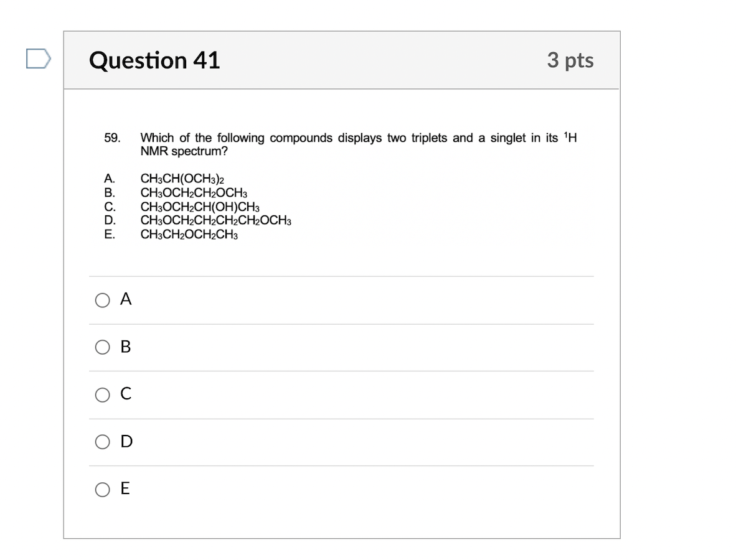
Task: Select radio button for answer B
Action: point(102,347)
